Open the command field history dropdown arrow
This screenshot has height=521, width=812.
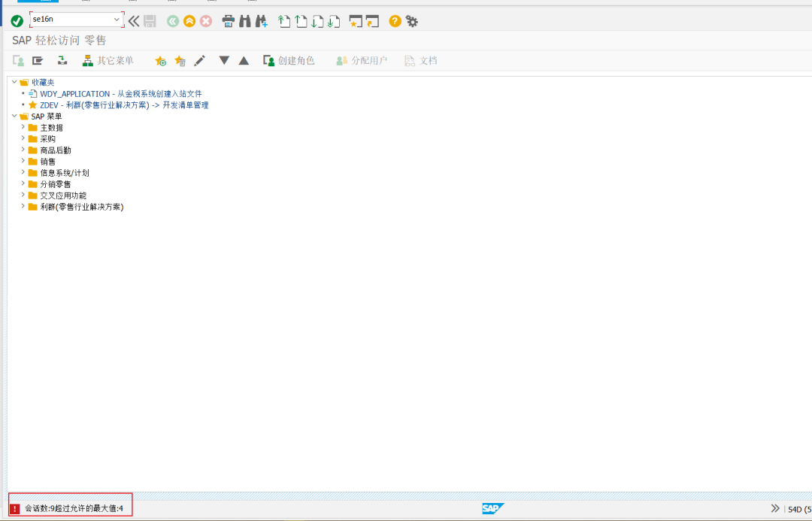(117, 19)
